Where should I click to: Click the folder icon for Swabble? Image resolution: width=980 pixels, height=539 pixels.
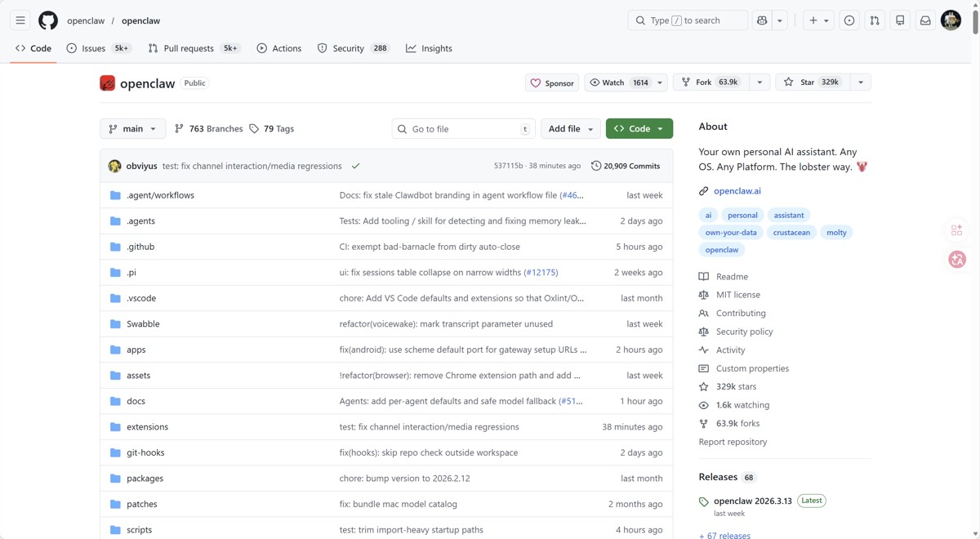pos(115,324)
